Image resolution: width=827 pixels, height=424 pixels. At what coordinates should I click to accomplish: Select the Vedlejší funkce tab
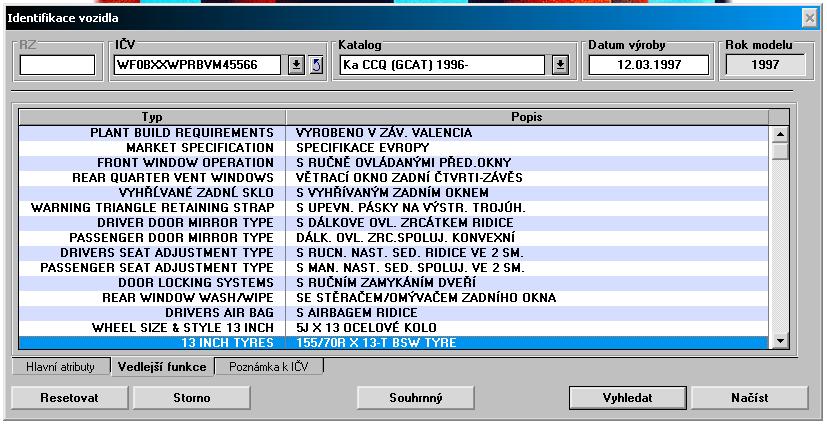160,367
